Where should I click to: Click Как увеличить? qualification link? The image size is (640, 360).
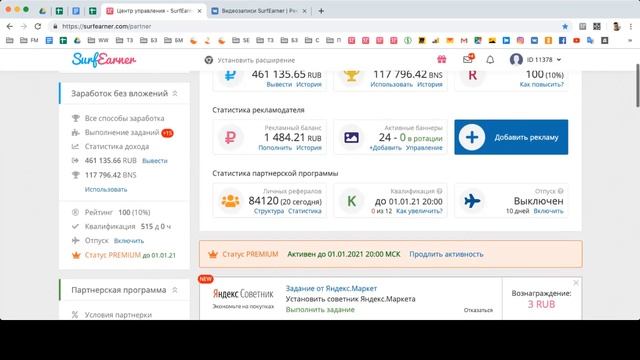click(419, 211)
